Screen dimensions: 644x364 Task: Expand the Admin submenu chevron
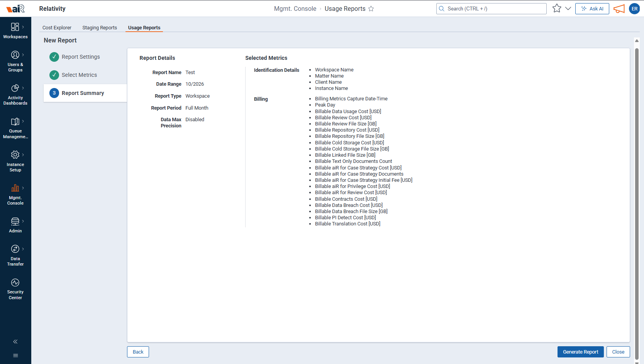pyautogui.click(x=23, y=221)
